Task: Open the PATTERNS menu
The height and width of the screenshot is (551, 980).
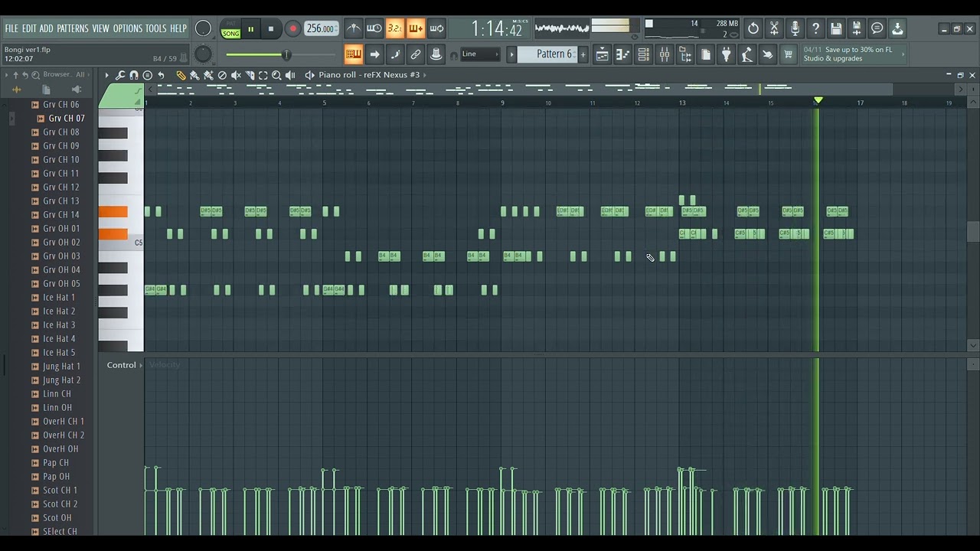Action: [73, 28]
